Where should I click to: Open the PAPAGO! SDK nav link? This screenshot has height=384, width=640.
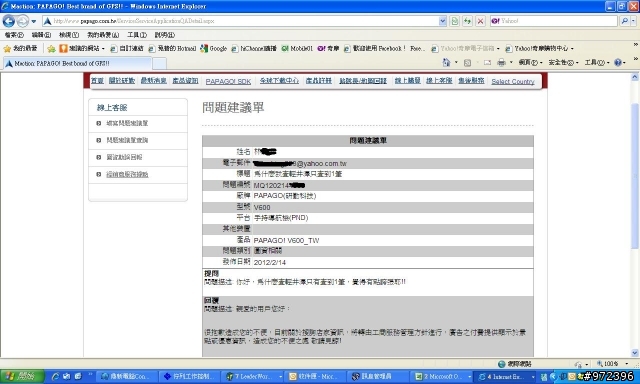(228, 81)
